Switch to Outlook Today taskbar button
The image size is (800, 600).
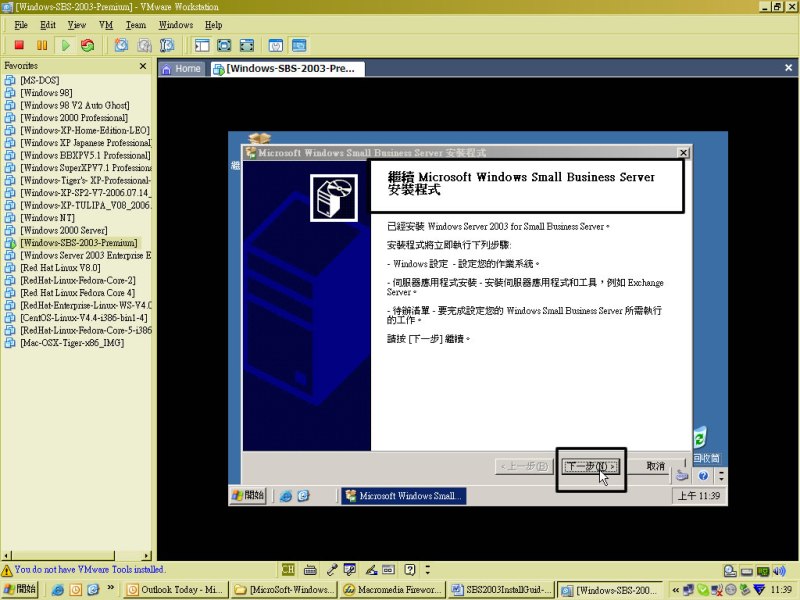click(175, 590)
